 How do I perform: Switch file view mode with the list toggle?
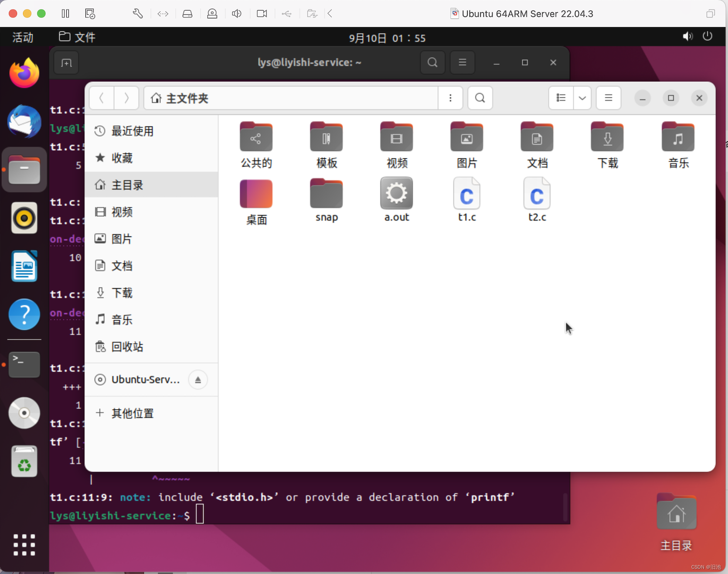(x=561, y=98)
